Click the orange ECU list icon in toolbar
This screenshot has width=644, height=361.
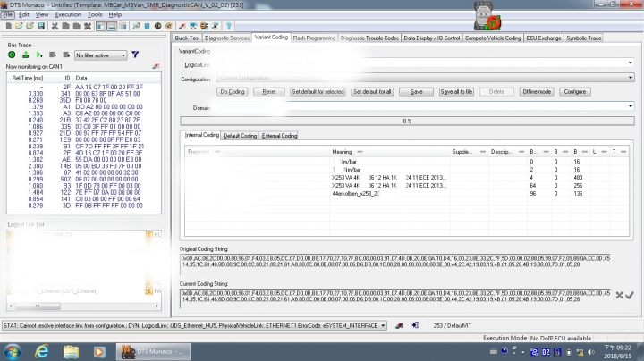[x=204, y=26]
